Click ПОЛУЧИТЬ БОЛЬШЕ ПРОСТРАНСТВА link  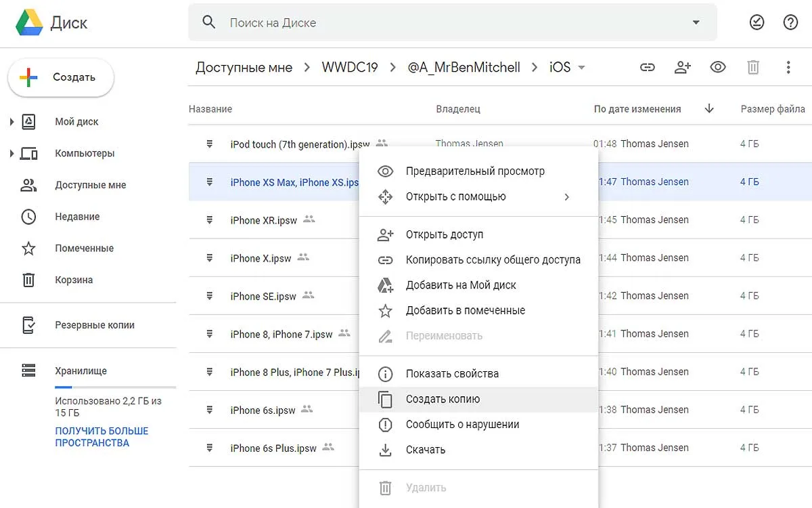coord(101,437)
